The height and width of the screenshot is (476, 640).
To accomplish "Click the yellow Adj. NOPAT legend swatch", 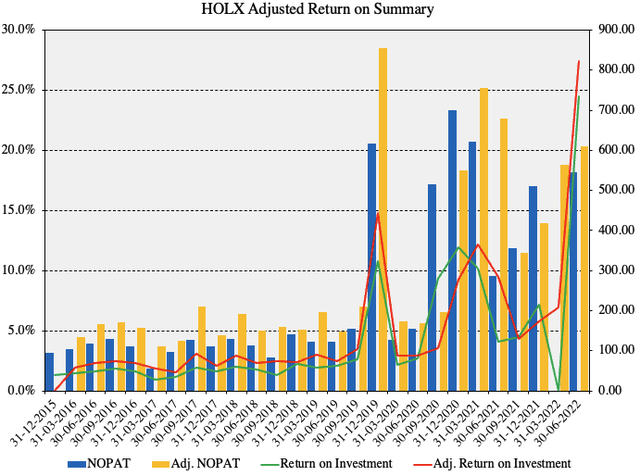I will (160, 464).
